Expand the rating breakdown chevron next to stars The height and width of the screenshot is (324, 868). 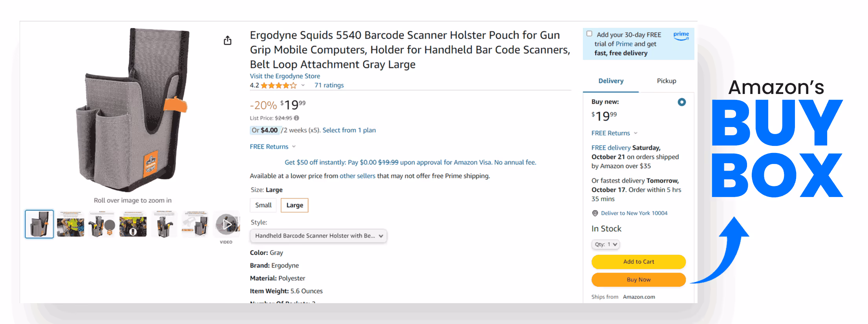303,85
